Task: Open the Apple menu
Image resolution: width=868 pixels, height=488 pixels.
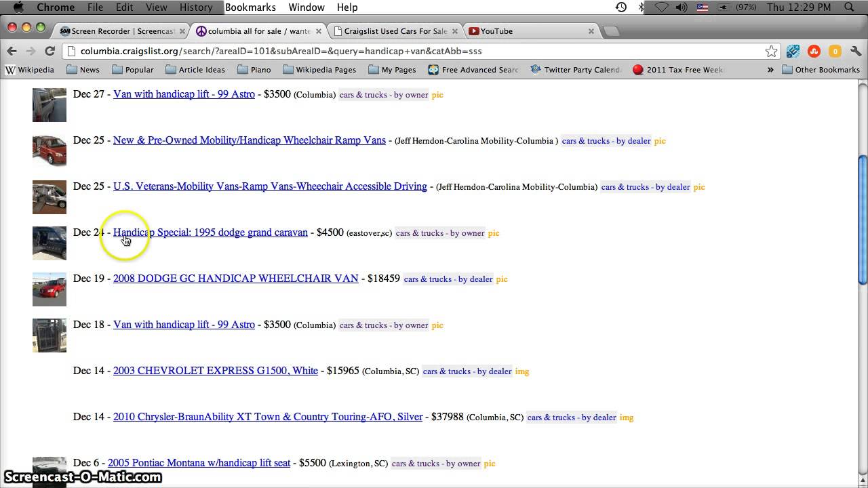Action: pos(18,7)
